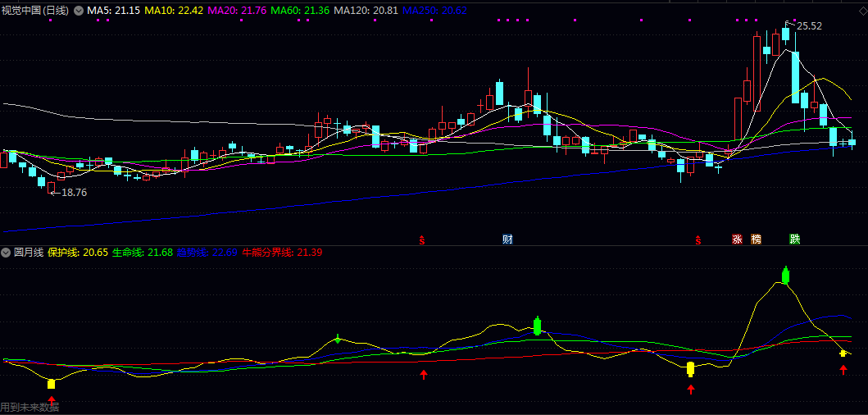Viewport: 868px width, 415px height.
Task: Select the magenta MA20 legend label
Action: [x=237, y=11]
